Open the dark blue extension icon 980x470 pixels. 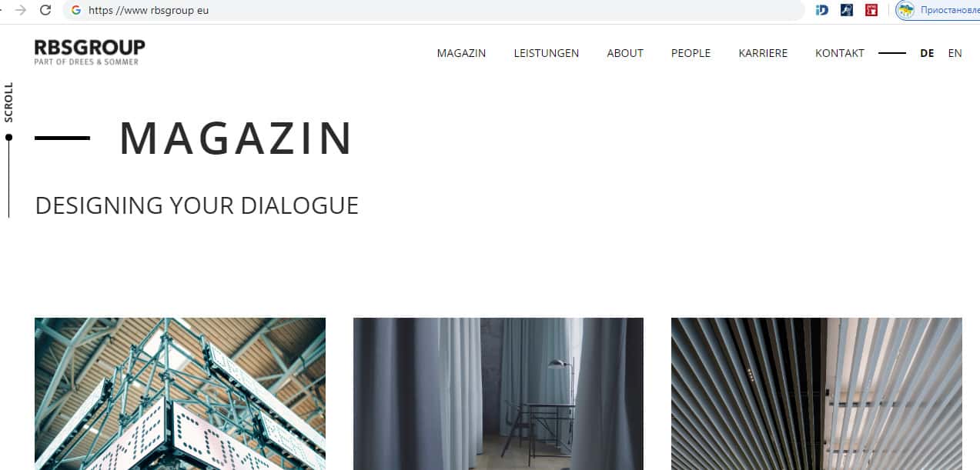[x=847, y=10]
